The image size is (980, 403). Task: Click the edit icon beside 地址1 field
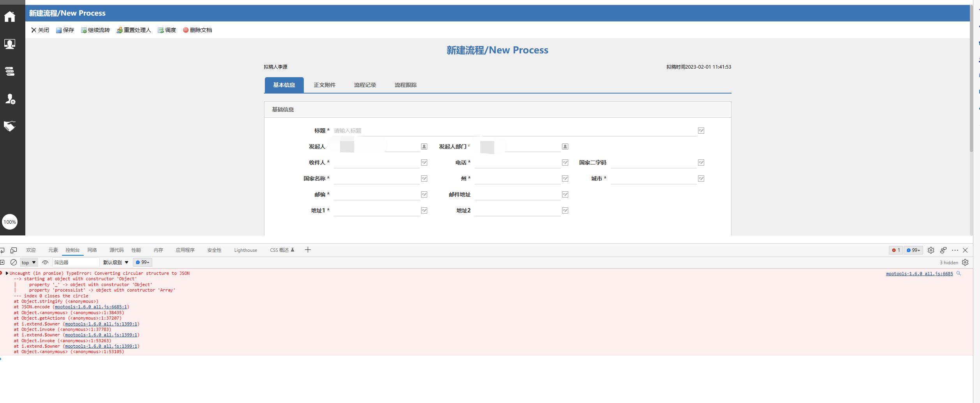pyautogui.click(x=424, y=210)
